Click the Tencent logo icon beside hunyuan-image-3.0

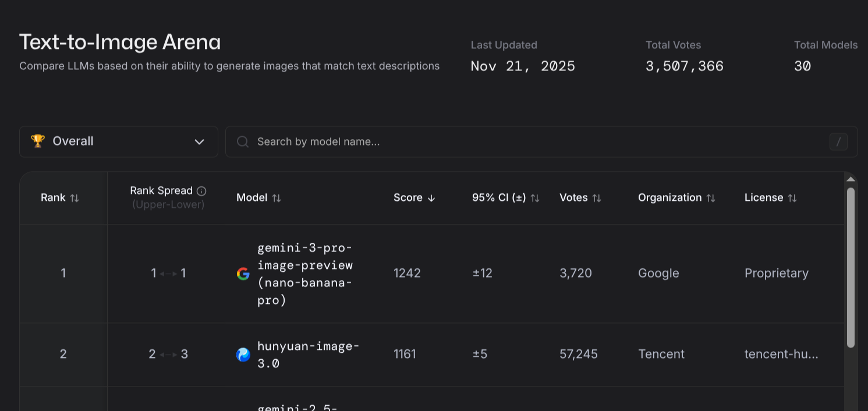pos(243,355)
